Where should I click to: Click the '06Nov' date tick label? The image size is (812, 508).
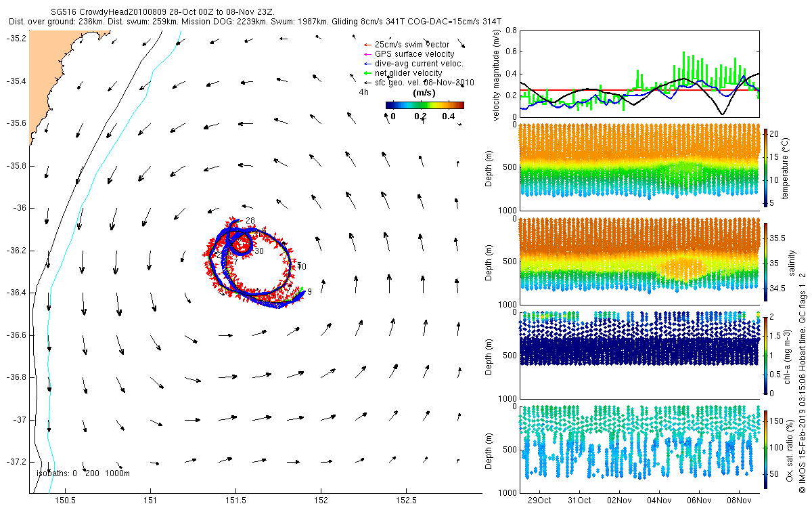(699, 501)
